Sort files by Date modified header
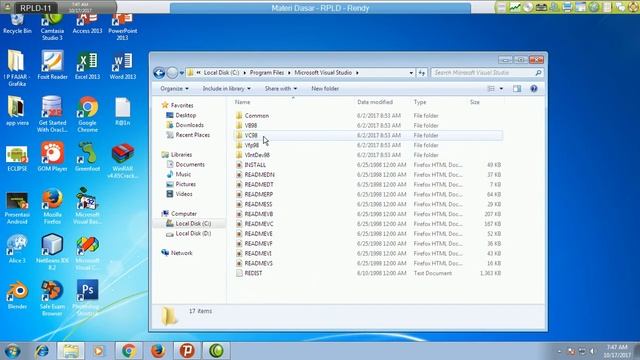 coord(375,102)
